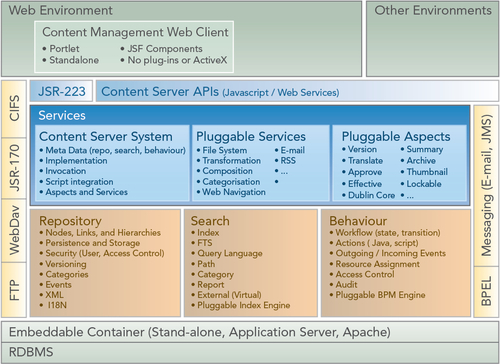Select the Search section heading
Viewport: 500px width, 364px height.
point(210,221)
